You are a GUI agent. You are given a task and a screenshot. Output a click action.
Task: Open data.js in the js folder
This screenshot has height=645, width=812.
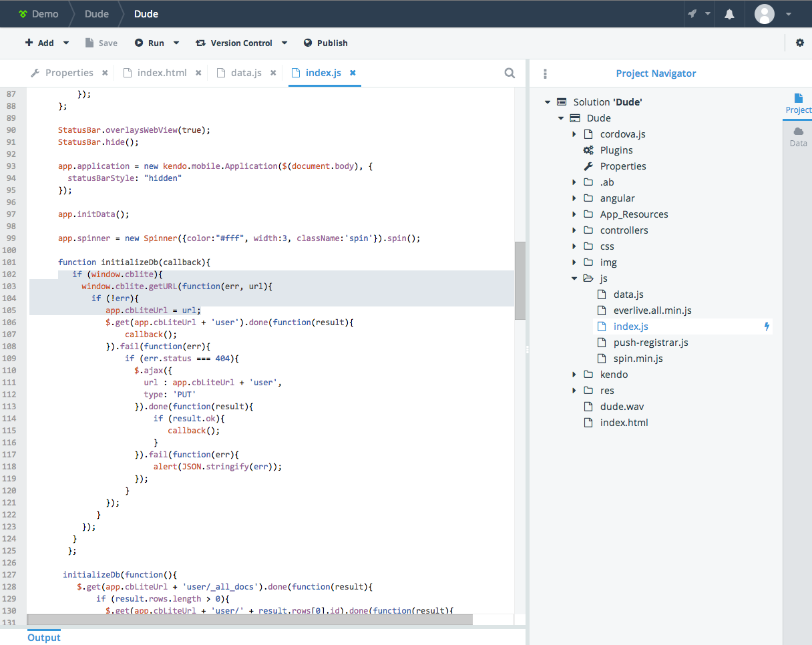click(628, 294)
